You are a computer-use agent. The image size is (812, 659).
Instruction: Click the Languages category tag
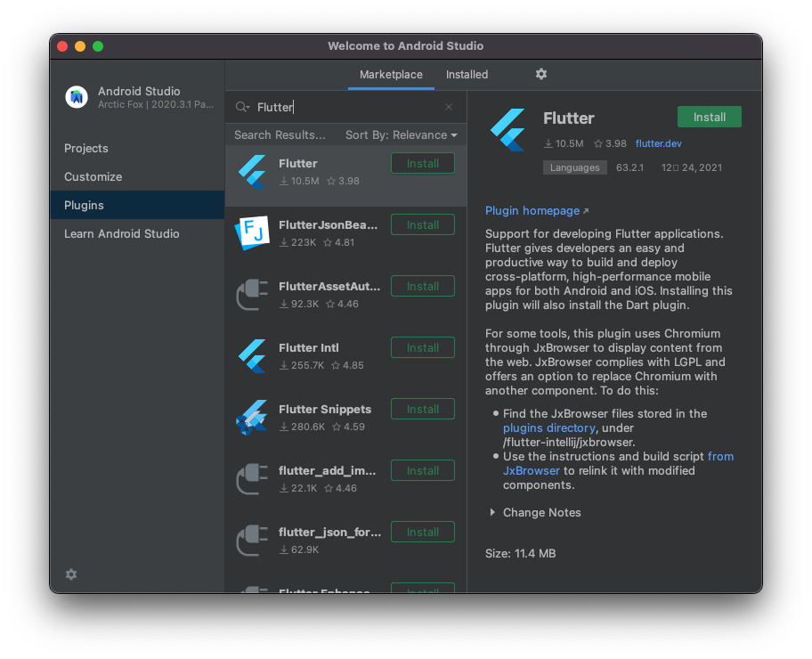(x=575, y=167)
